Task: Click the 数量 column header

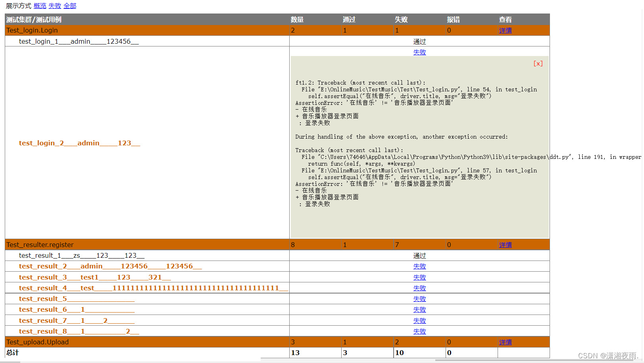Action: [x=297, y=20]
